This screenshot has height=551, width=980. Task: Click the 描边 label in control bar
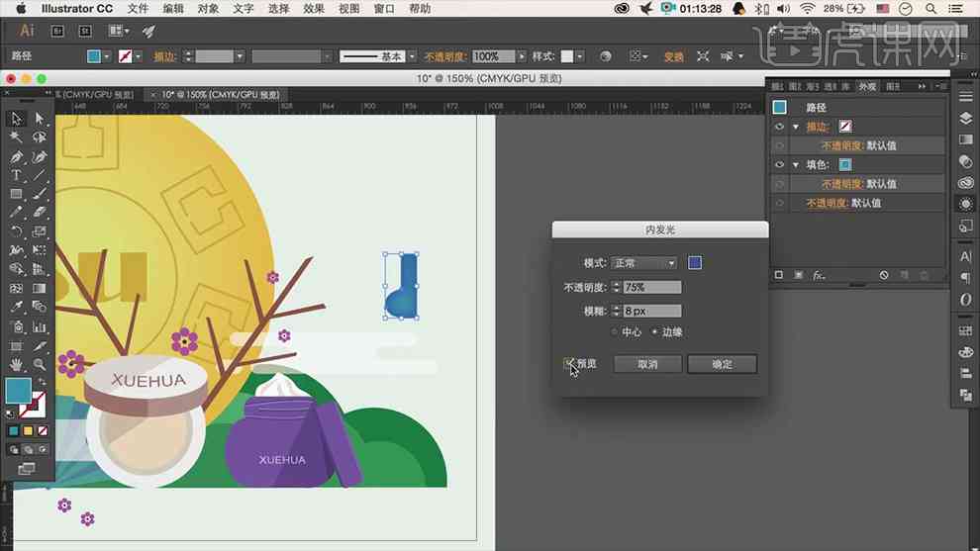tap(165, 56)
